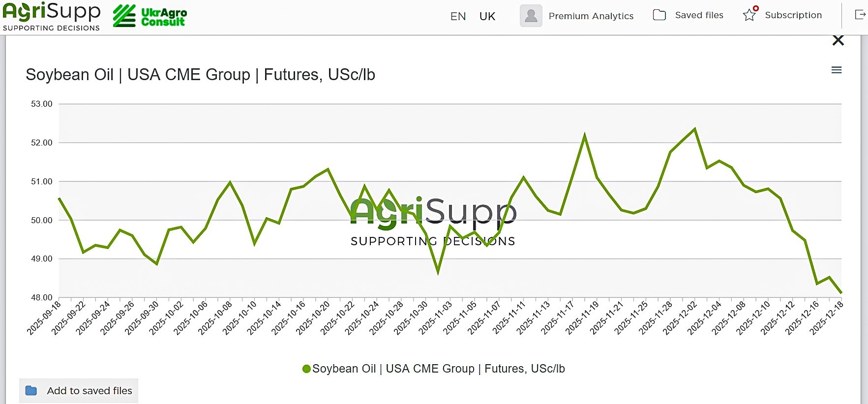Switch language to EN

[458, 16]
